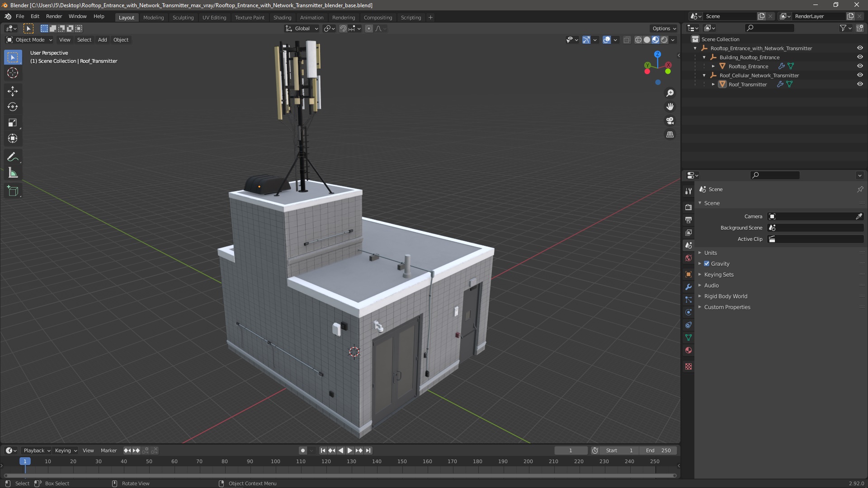Image resolution: width=868 pixels, height=488 pixels.
Task: Open Material properties tab
Action: (x=689, y=350)
